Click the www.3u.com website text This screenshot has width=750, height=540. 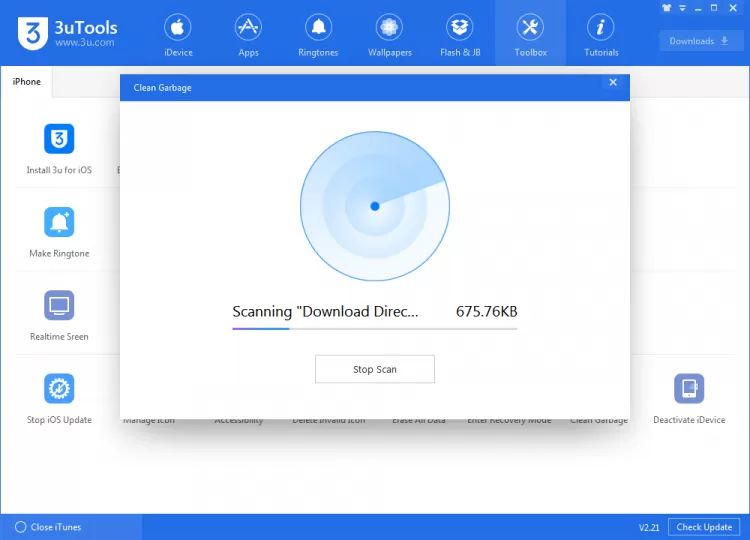pyautogui.click(x=85, y=43)
